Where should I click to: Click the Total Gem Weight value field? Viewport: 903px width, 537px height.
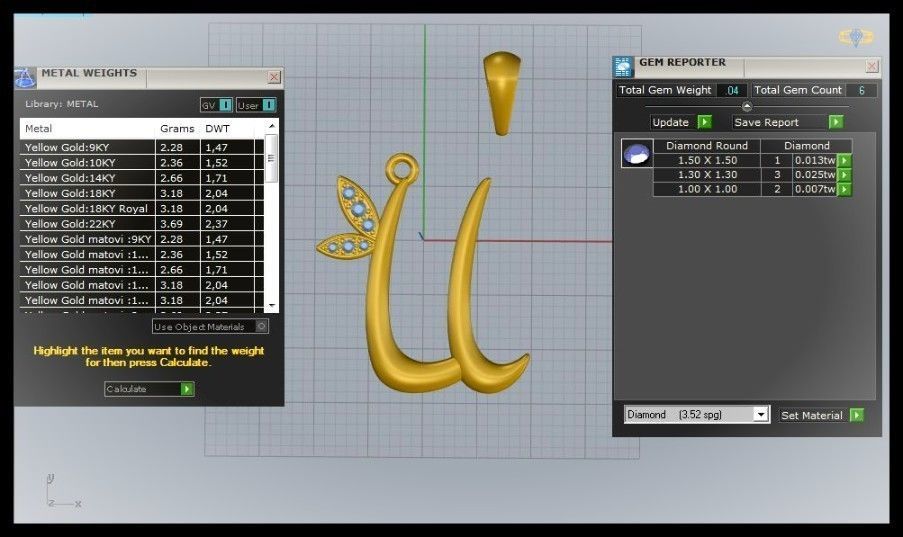click(732, 90)
